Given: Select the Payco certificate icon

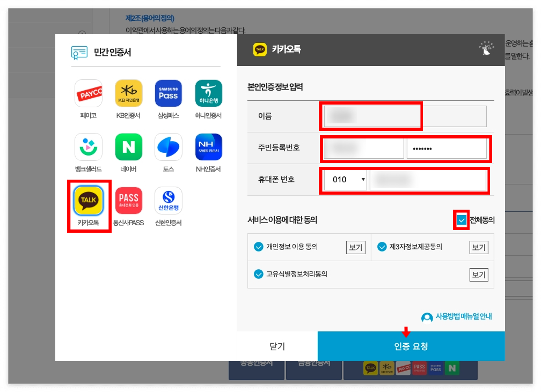Looking at the screenshot, I should 89,93.
